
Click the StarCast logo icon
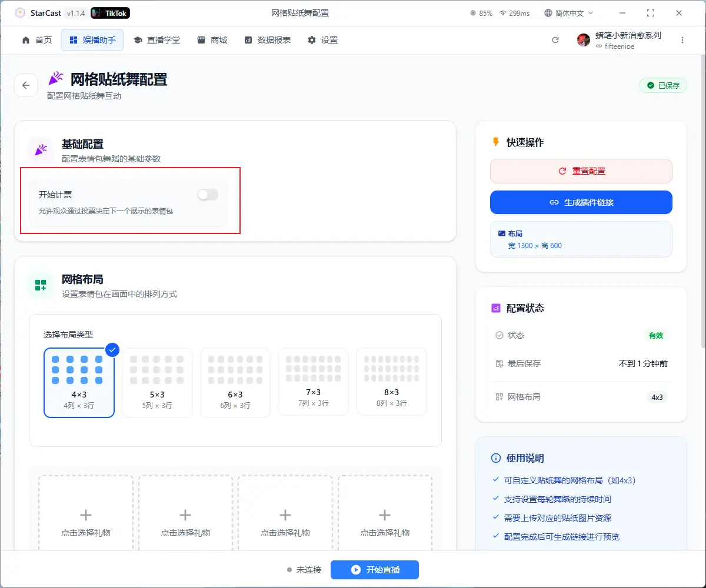(x=20, y=13)
